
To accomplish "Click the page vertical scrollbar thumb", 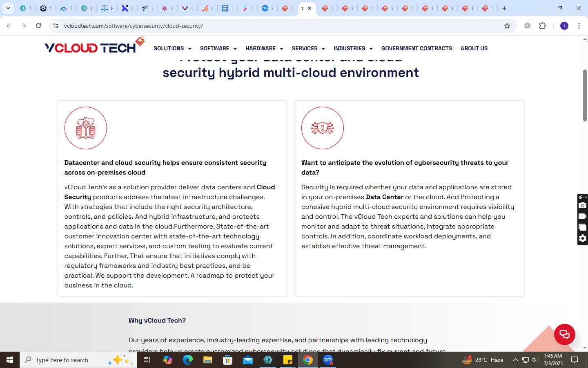I will (x=585, y=95).
